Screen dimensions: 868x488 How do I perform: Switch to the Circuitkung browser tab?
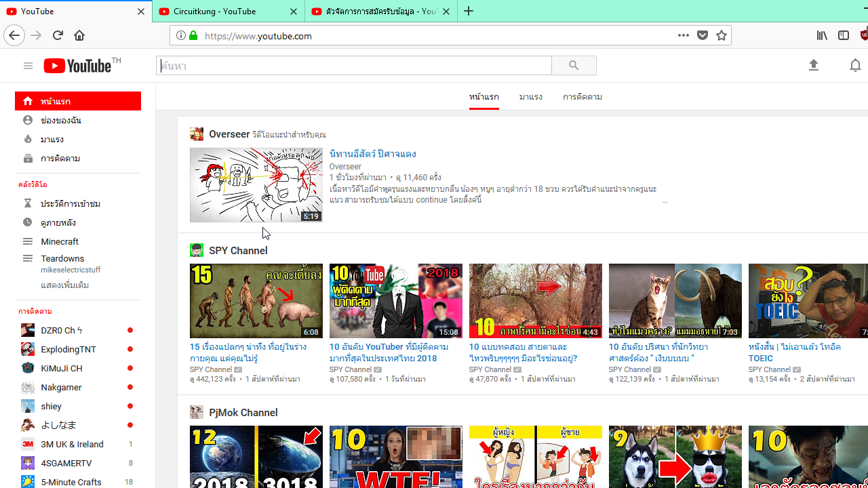[x=224, y=12]
